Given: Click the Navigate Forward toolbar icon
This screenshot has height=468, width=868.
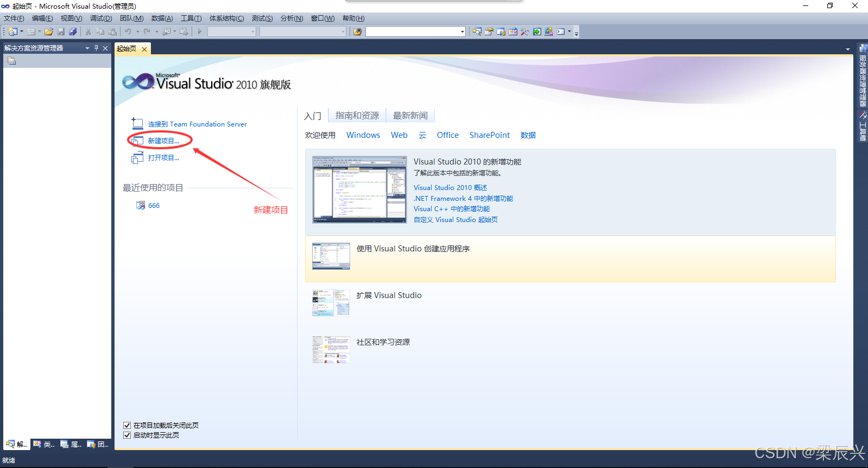Looking at the screenshot, I should pyautogui.click(x=184, y=31).
